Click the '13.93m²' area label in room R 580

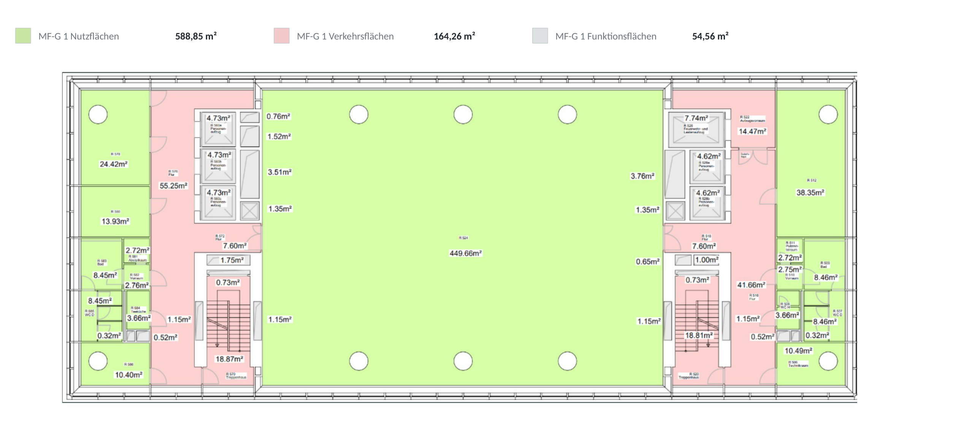115,221
